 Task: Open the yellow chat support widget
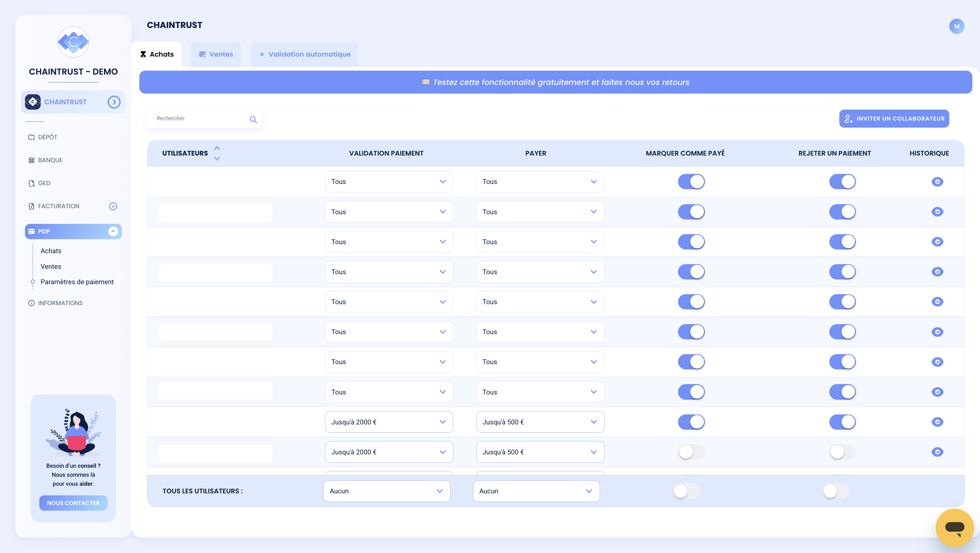(x=955, y=528)
